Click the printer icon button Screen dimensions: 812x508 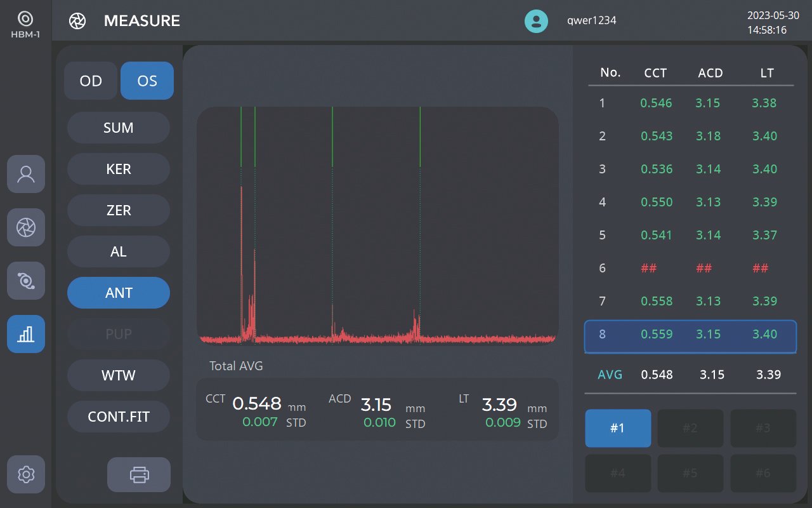coord(139,474)
